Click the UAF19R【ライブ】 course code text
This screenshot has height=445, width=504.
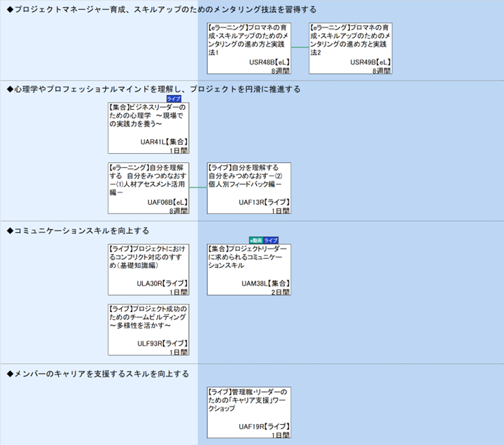(264, 426)
